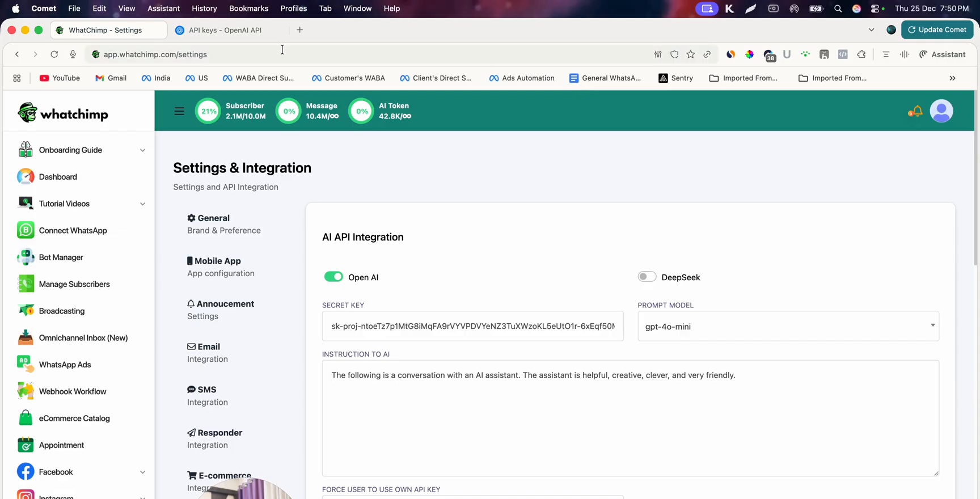The height and width of the screenshot is (499, 980).
Task: Open the tab list dropdown arrow
Action: point(871,30)
